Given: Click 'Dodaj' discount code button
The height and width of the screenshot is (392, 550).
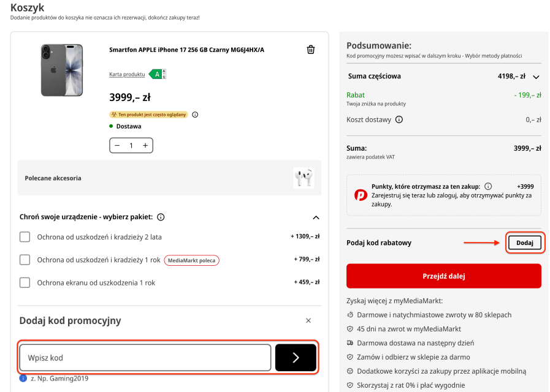Looking at the screenshot, I should click(x=525, y=243).
